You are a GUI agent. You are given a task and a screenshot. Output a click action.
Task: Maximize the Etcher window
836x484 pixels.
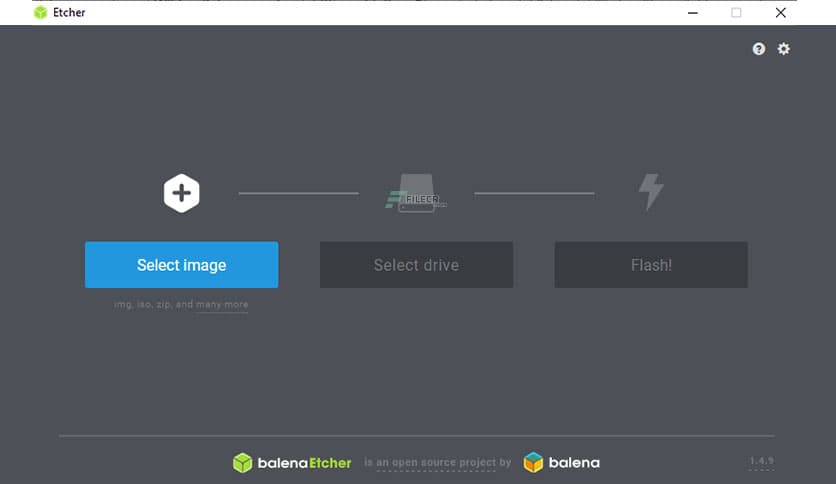736,12
